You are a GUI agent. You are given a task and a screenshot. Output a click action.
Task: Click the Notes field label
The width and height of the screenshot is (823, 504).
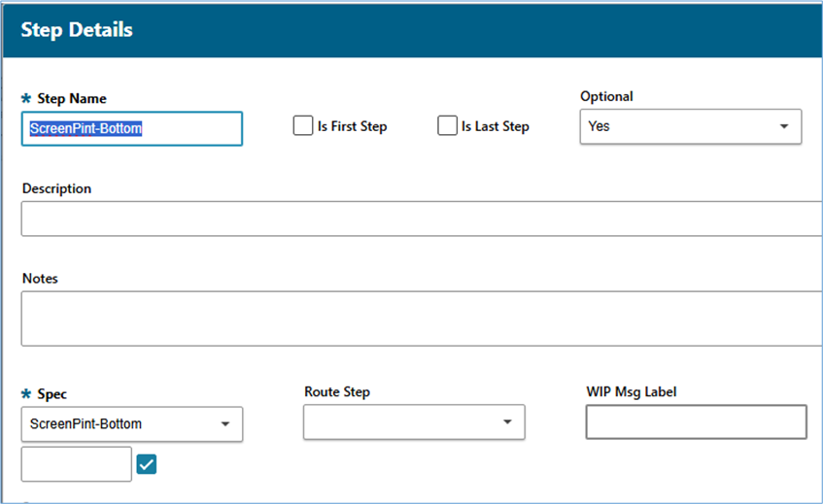click(40, 279)
